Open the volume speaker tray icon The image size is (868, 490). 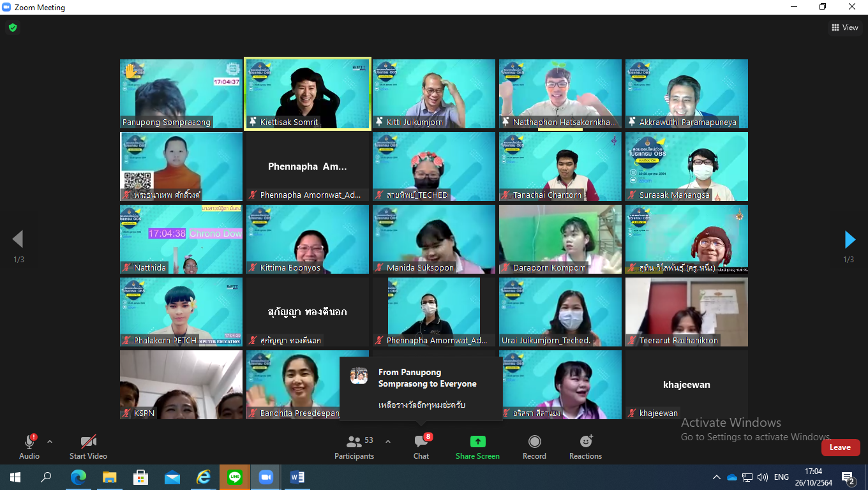click(763, 477)
